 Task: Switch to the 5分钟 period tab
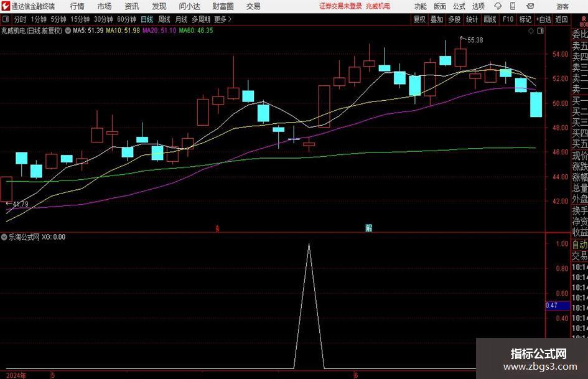58,19
